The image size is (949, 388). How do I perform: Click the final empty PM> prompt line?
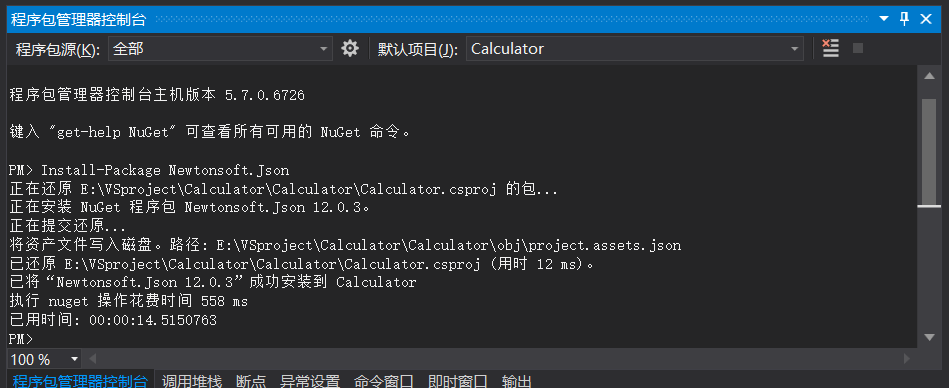[x=21, y=338]
